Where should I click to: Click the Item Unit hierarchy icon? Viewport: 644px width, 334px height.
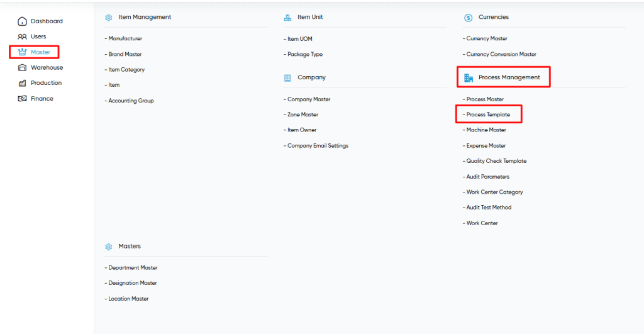pos(287,18)
